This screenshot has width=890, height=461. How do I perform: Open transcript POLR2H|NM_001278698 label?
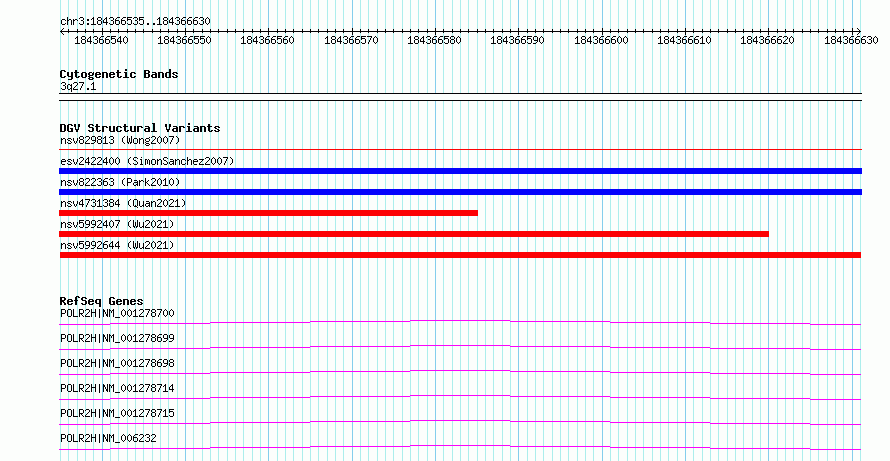(x=117, y=363)
